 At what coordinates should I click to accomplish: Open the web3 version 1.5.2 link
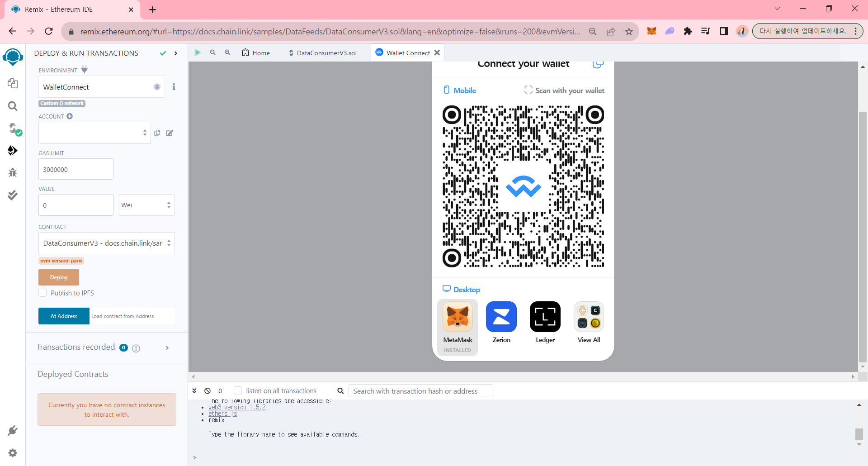237,407
